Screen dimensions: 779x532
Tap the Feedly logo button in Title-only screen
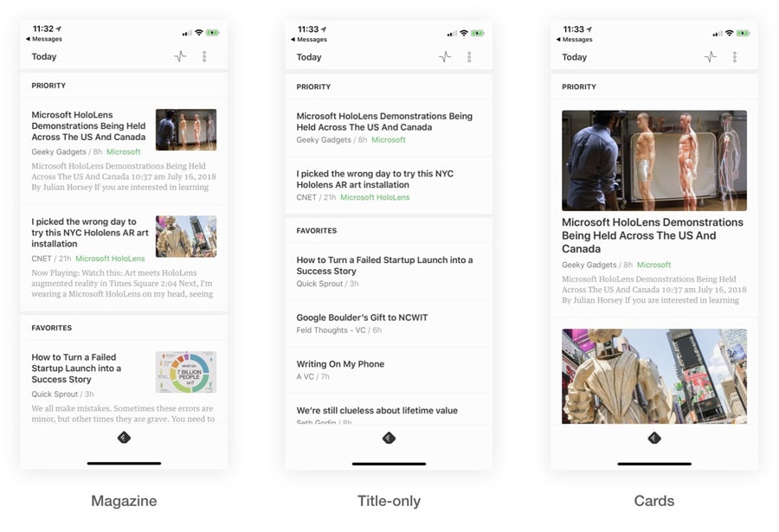tap(389, 438)
